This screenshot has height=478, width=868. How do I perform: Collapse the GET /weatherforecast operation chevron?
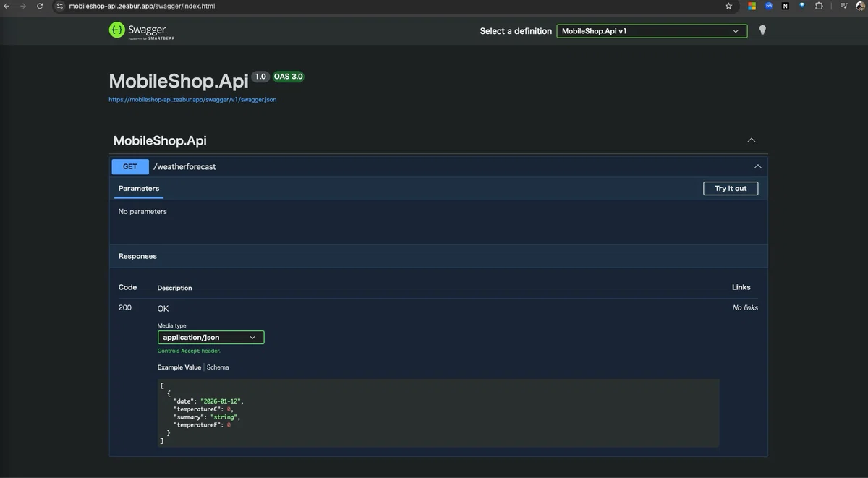click(x=757, y=166)
